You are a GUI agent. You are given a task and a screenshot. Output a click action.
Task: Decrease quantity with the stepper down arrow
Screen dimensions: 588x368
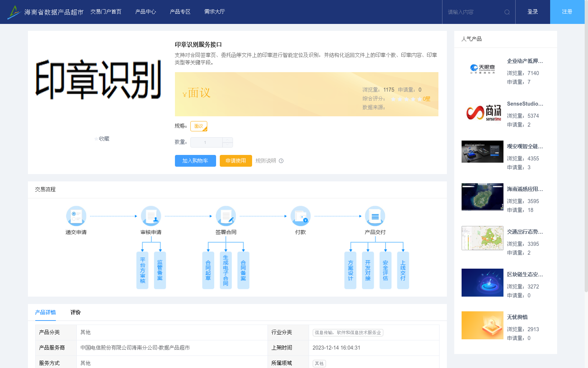(228, 145)
